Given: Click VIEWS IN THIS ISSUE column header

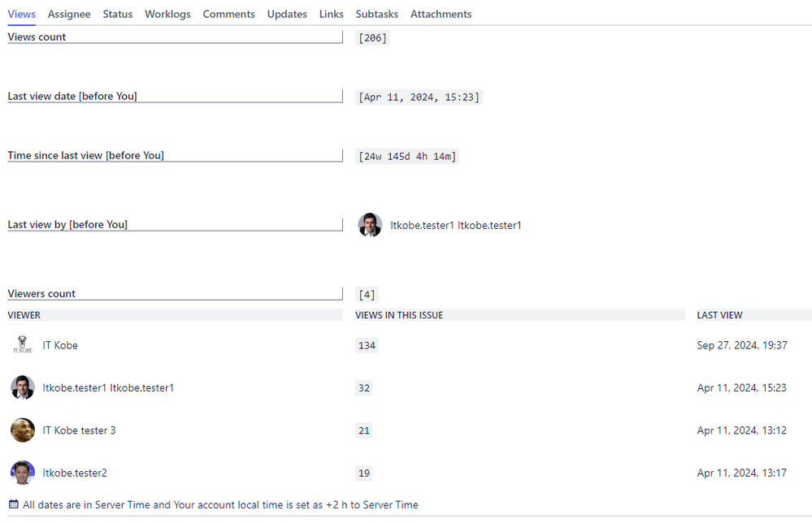Looking at the screenshot, I should coord(399,315).
